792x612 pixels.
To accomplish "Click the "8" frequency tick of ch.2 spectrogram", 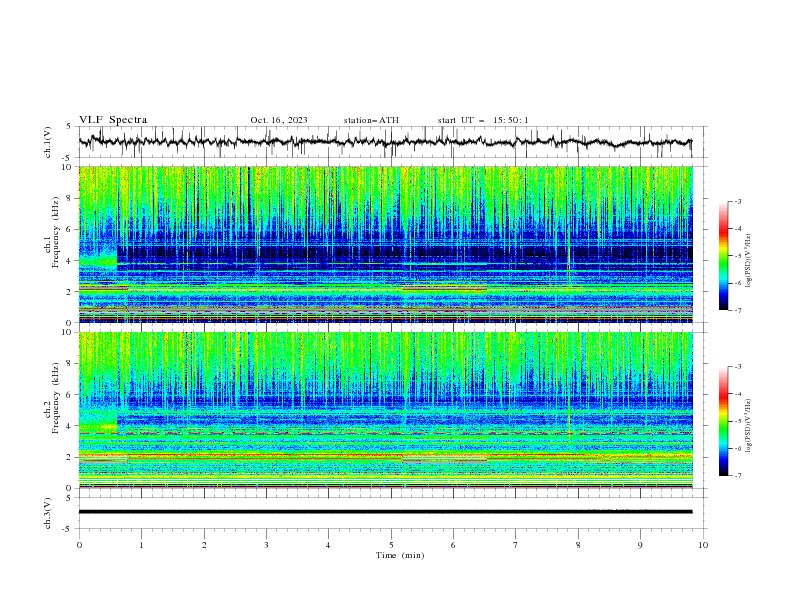I will click(x=70, y=364).
